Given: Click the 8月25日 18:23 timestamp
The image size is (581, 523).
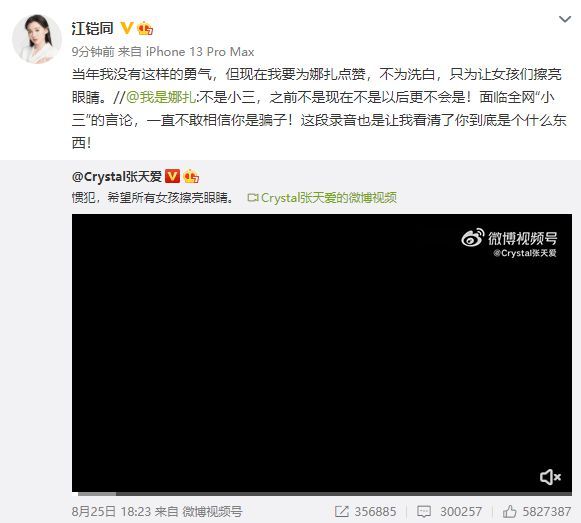Looking at the screenshot, I should (x=111, y=512).
